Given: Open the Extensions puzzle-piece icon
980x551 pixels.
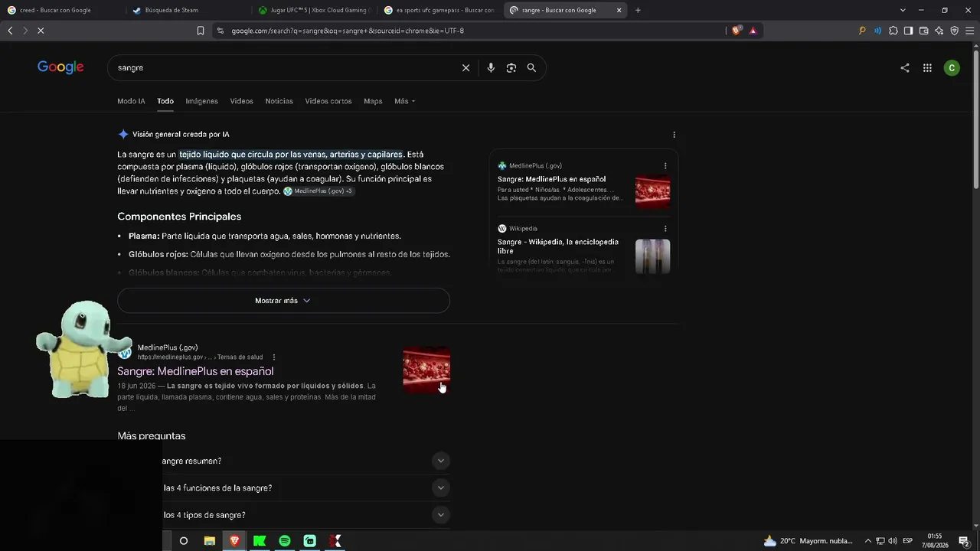Looking at the screenshot, I should coord(893,31).
